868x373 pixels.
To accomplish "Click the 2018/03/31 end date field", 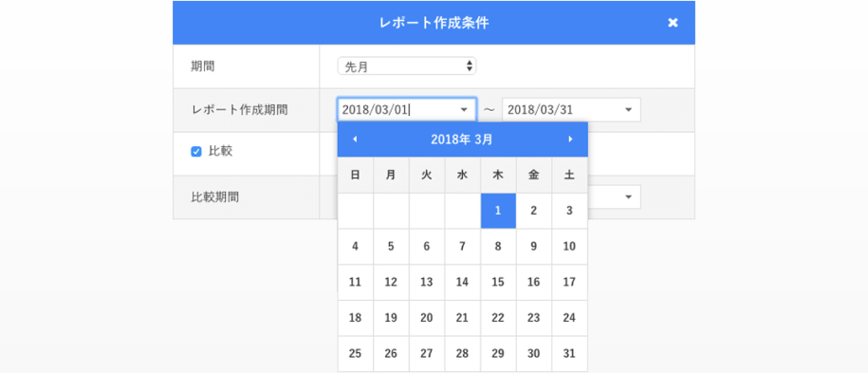I will (x=571, y=110).
